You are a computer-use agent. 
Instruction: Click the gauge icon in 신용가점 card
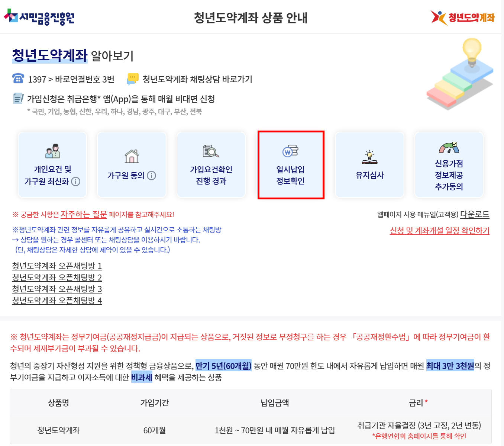449,148
